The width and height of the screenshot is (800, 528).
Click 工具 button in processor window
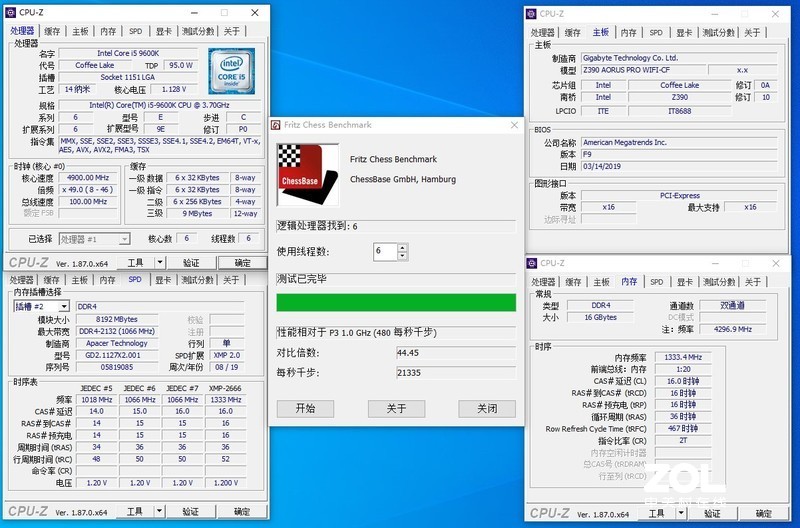tap(135, 263)
